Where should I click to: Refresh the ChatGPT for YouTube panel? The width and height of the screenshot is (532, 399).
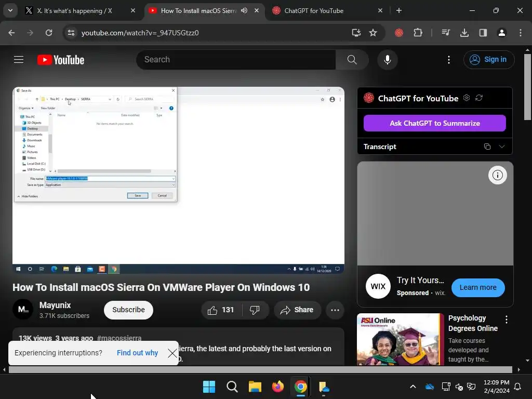point(478,98)
